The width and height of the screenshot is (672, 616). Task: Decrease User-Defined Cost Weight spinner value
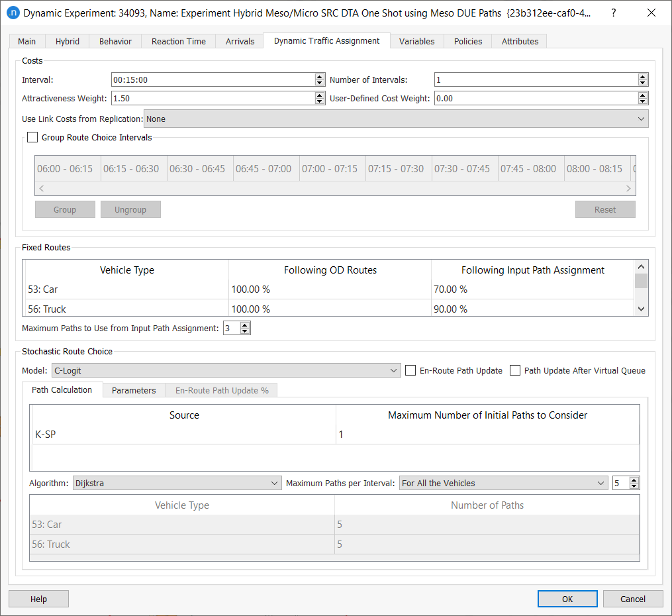(x=642, y=101)
